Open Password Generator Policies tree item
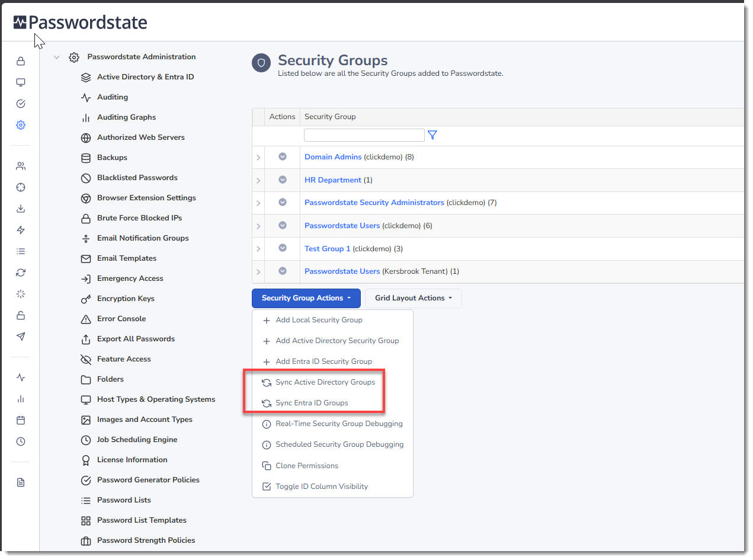Viewport: 753px width, 560px height. 148,480
